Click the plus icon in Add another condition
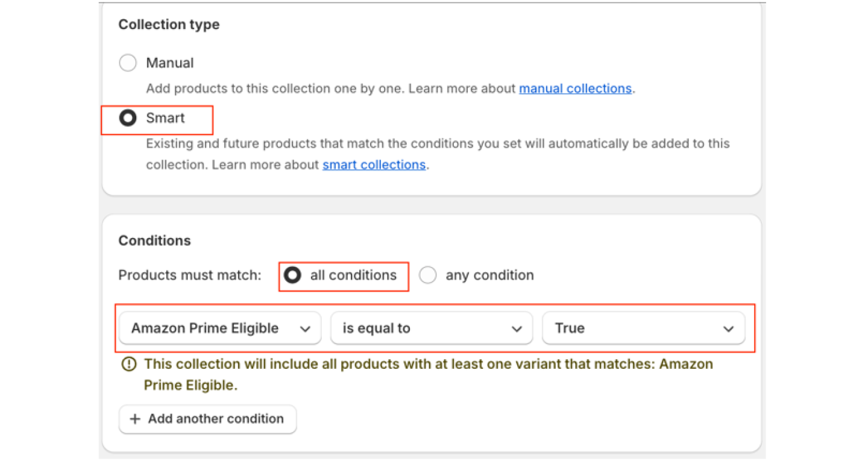 click(135, 419)
